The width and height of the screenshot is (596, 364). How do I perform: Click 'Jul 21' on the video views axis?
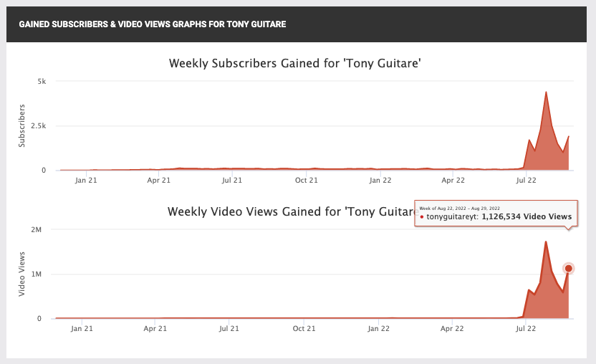229,329
